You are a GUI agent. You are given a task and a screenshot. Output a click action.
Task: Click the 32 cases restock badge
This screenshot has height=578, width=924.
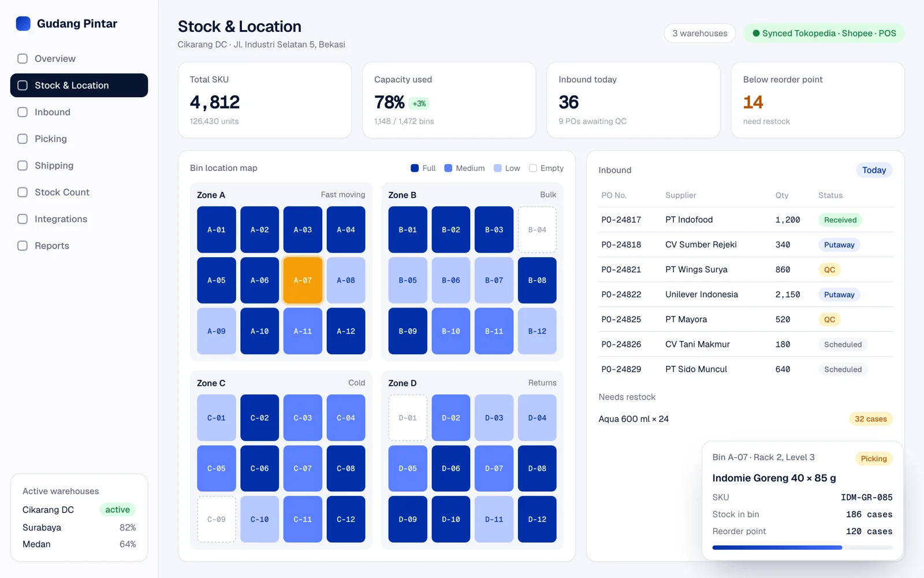(870, 419)
